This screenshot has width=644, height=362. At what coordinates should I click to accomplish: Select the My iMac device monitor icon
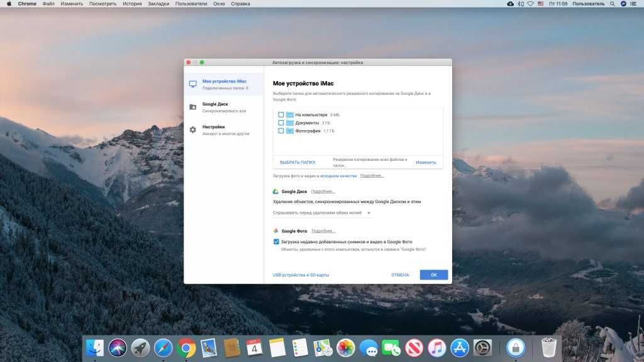(x=193, y=84)
